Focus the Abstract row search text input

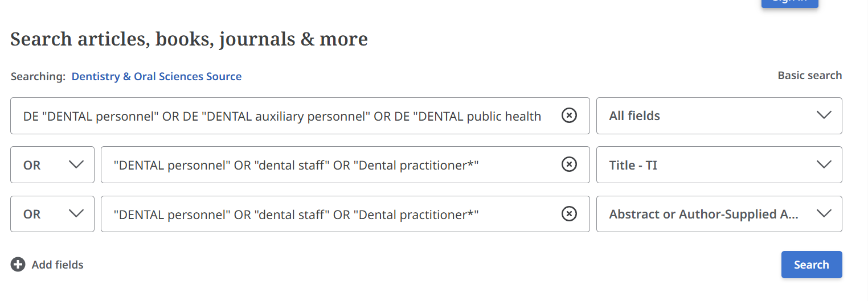[330, 214]
